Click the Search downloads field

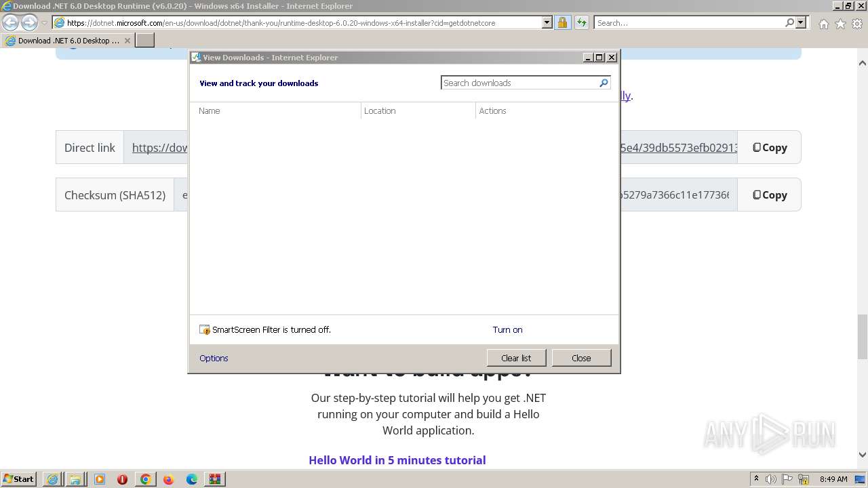tap(519, 83)
